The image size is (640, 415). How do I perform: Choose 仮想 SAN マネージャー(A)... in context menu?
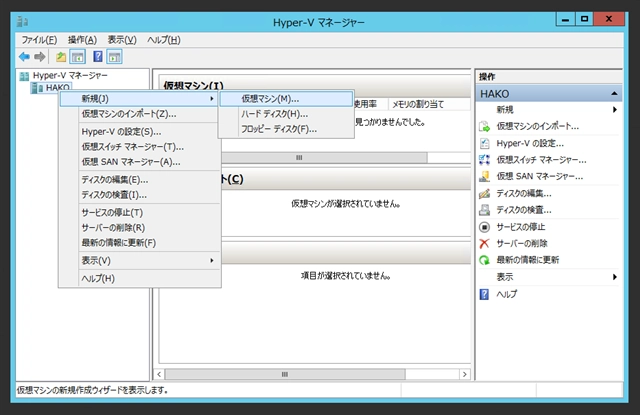(x=140, y=162)
